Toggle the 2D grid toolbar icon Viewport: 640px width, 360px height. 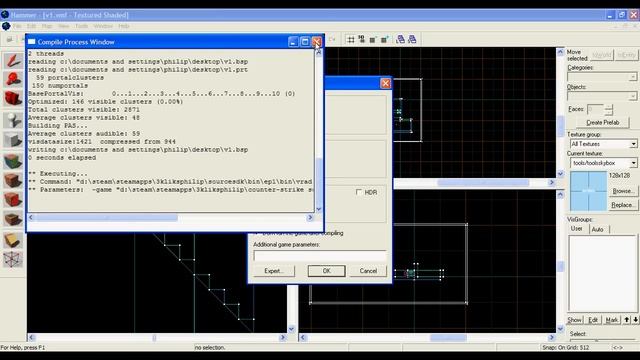pyautogui.click(x=351, y=40)
